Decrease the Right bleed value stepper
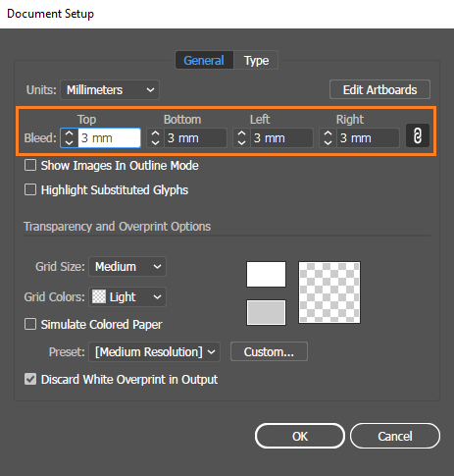This screenshot has width=454, height=476. coord(328,142)
